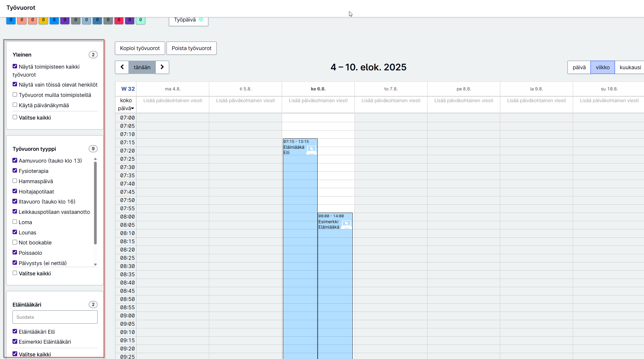Open the week link W 32

pos(128,89)
